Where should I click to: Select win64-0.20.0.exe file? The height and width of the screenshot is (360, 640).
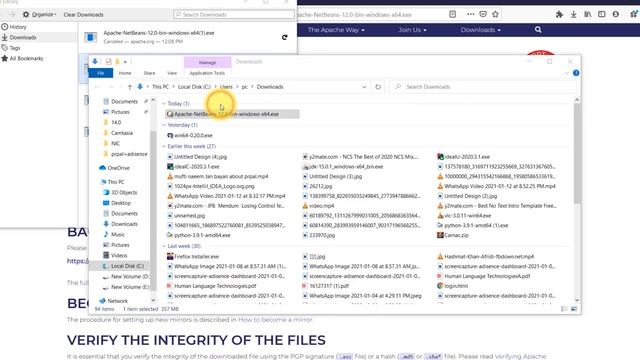190,136
